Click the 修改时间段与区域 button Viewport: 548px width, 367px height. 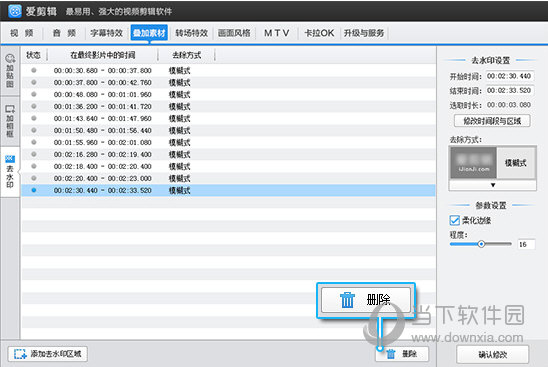pyautogui.click(x=492, y=121)
